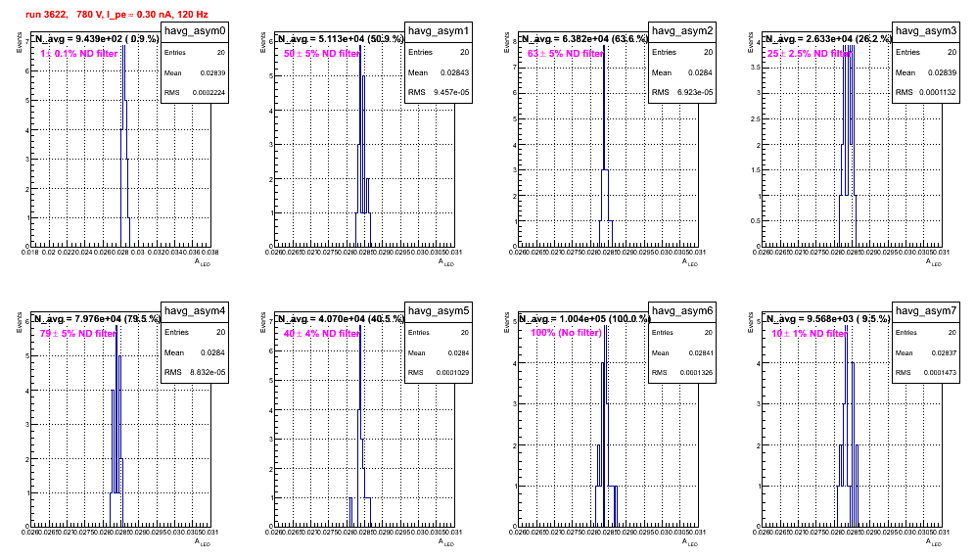The height and width of the screenshot is (560, 975).
Task: Click Mean 0.02837 in havg_asym7 box
Action: pos(926,352)
